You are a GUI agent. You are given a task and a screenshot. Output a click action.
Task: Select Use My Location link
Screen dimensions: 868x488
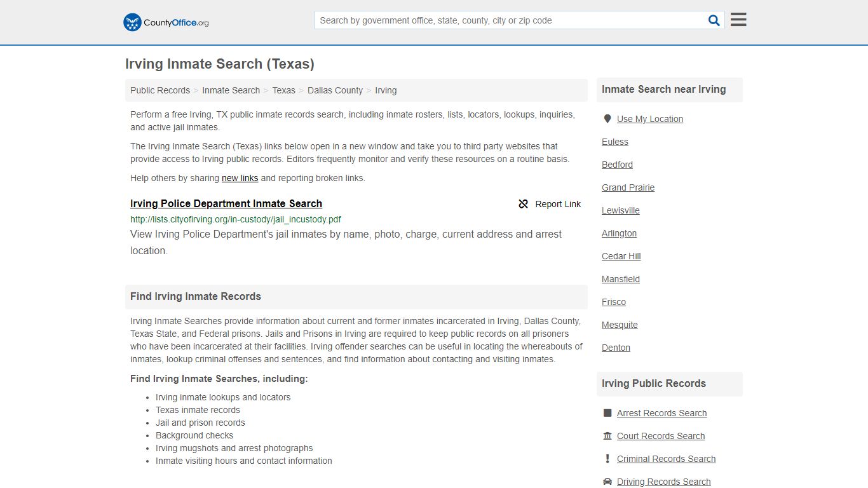coord(650,119)
